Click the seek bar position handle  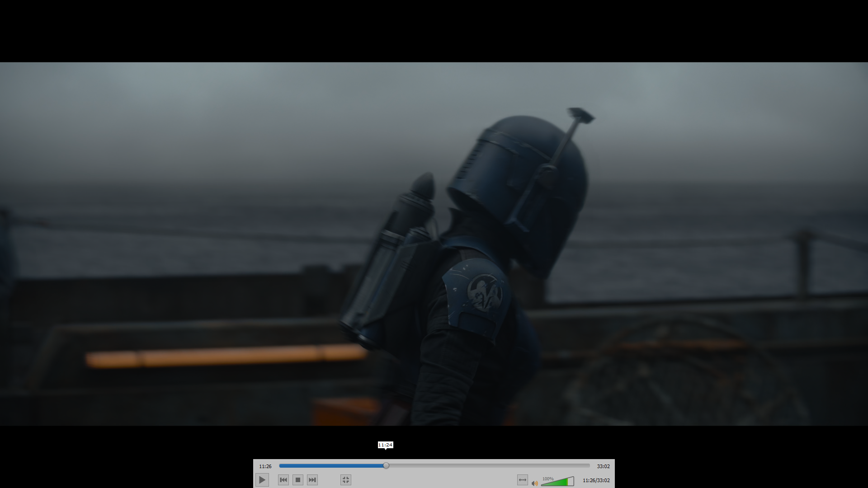(x=386, y=465)
